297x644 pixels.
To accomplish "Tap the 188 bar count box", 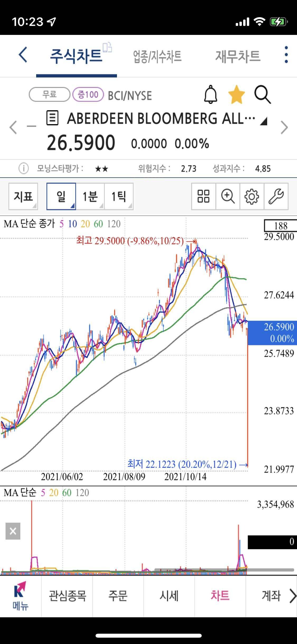I will (280, 226).
